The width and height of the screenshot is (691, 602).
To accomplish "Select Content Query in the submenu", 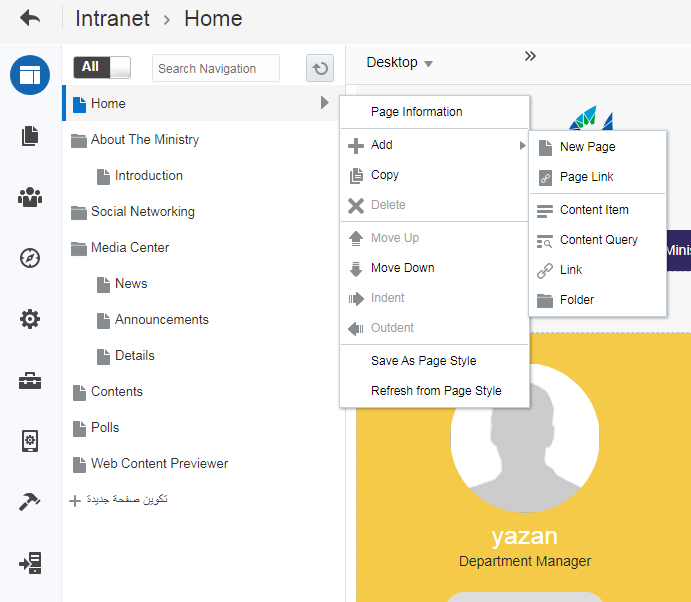I will pos(598,240).
